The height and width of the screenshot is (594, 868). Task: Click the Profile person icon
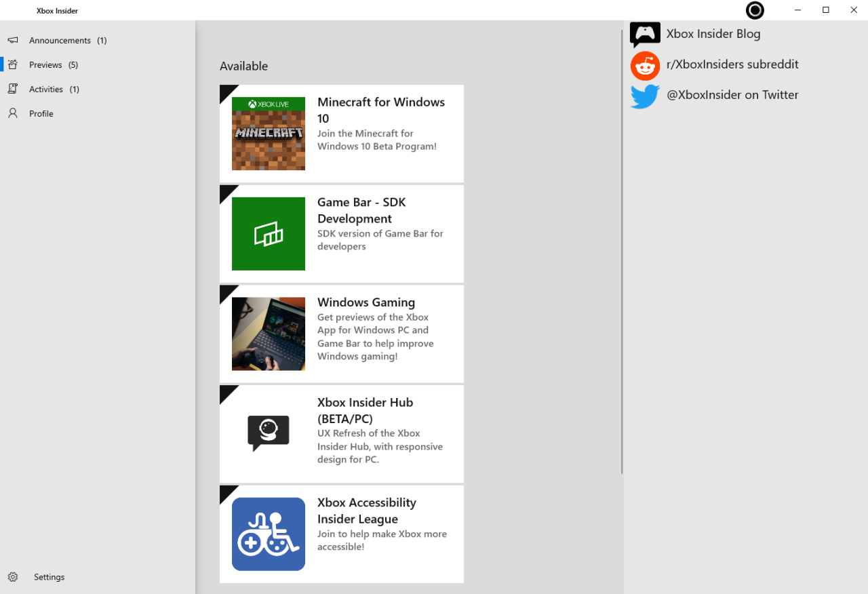point(13,114)
